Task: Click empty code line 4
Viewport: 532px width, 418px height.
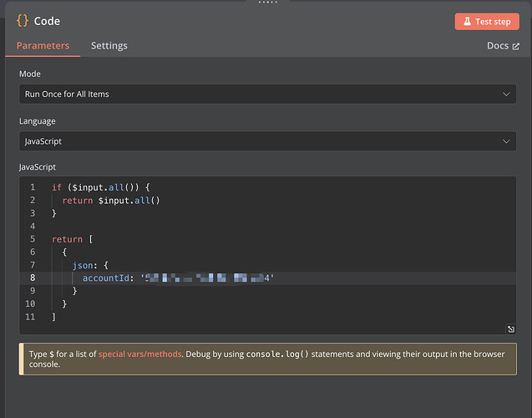Action: [267, 227]
